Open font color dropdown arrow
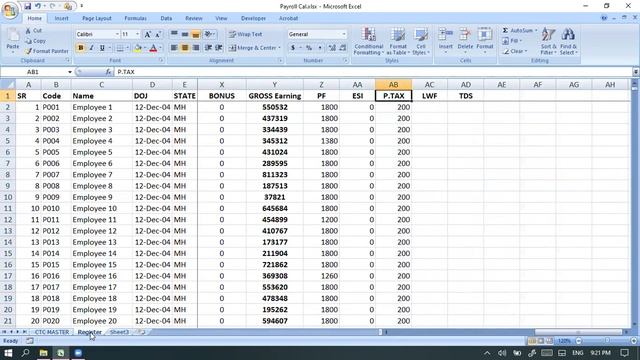Viewport: 640px width, 360px height. 160,48
